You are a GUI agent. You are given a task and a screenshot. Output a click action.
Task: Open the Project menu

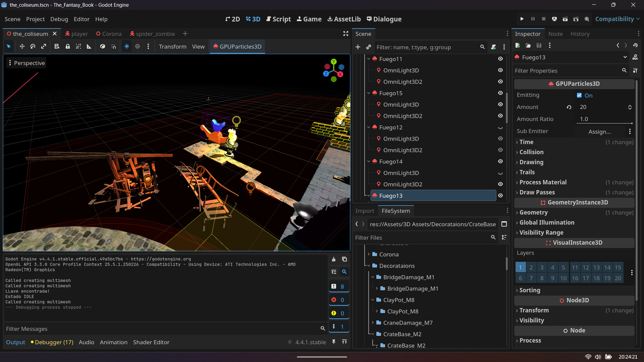(35, 19)
